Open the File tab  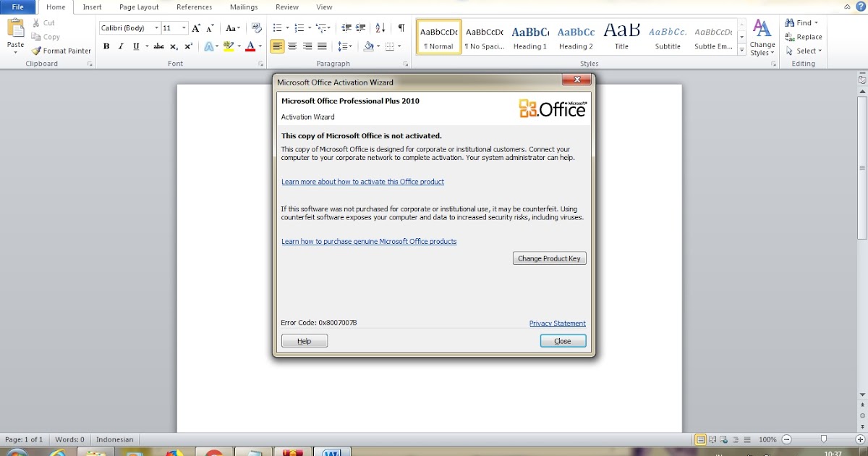(x=17, y=7)
